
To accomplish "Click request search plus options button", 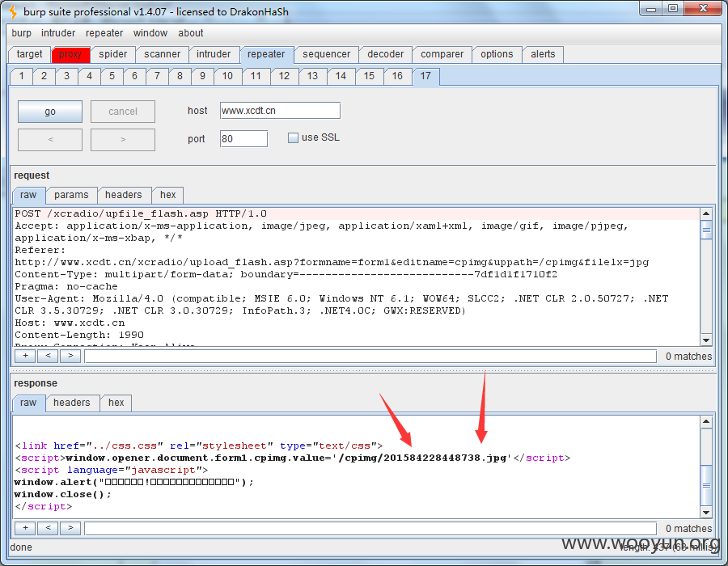I will point(25,356).
